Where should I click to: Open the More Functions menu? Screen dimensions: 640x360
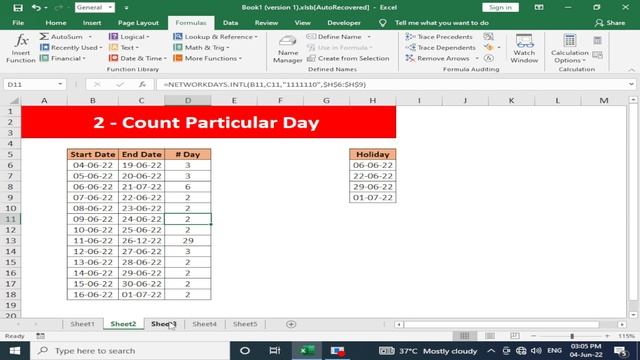[208, 58]
